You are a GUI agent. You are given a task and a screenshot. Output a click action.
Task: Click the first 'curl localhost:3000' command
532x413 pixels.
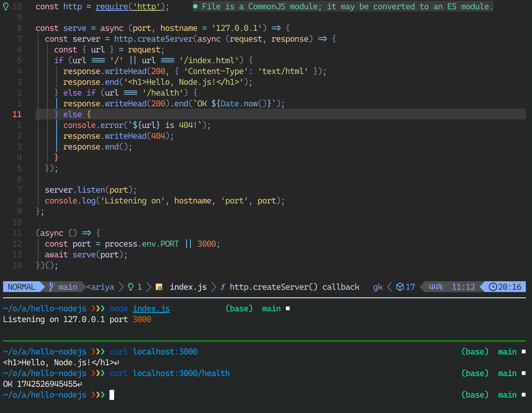153,352
